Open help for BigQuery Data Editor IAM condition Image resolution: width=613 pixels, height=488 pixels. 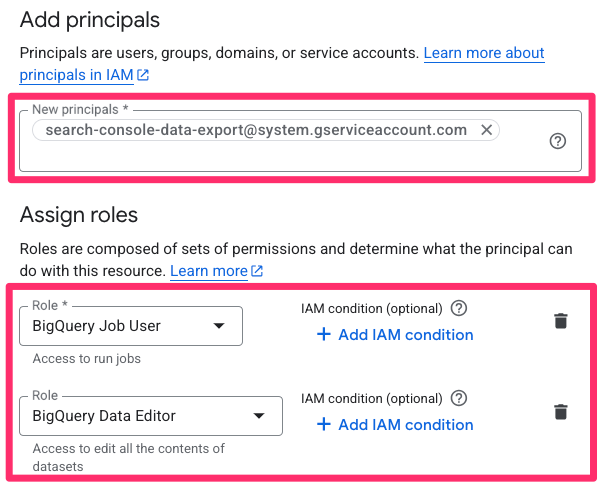(x=459, y=398)
